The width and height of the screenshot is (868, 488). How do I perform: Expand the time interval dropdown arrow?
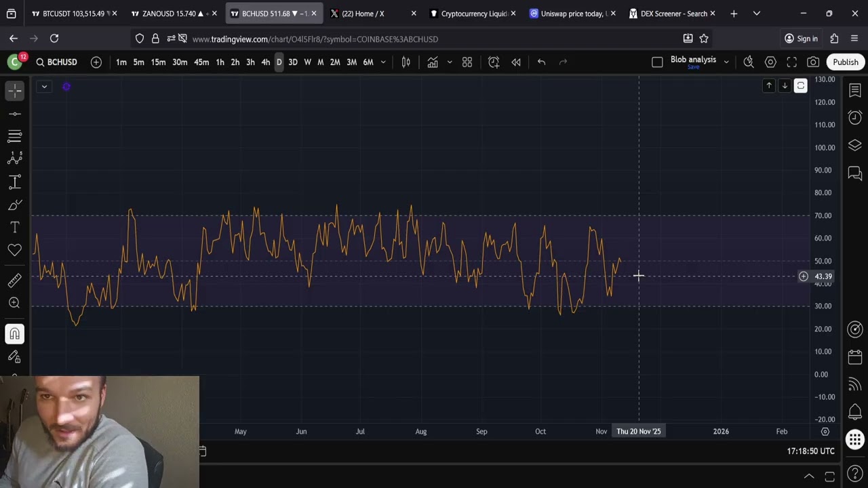tap(383, 62)
